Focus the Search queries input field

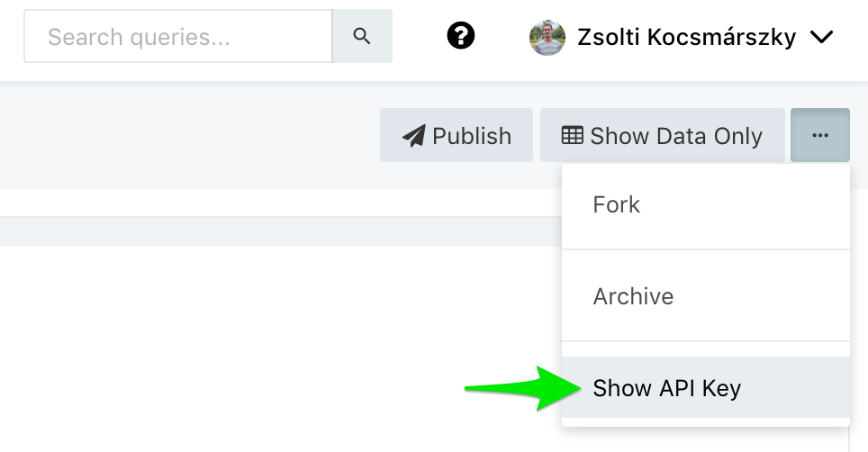click(x=178, y=37)
